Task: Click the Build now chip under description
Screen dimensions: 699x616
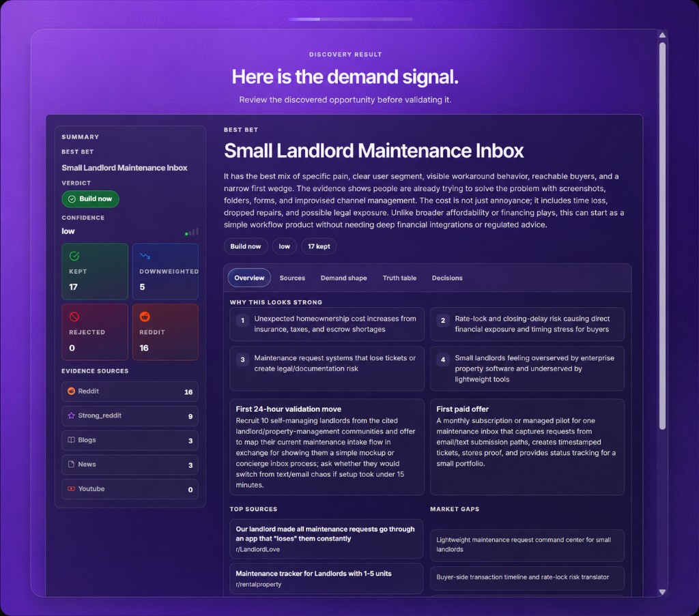Action: pyautogui.click(x=246, y=246)
